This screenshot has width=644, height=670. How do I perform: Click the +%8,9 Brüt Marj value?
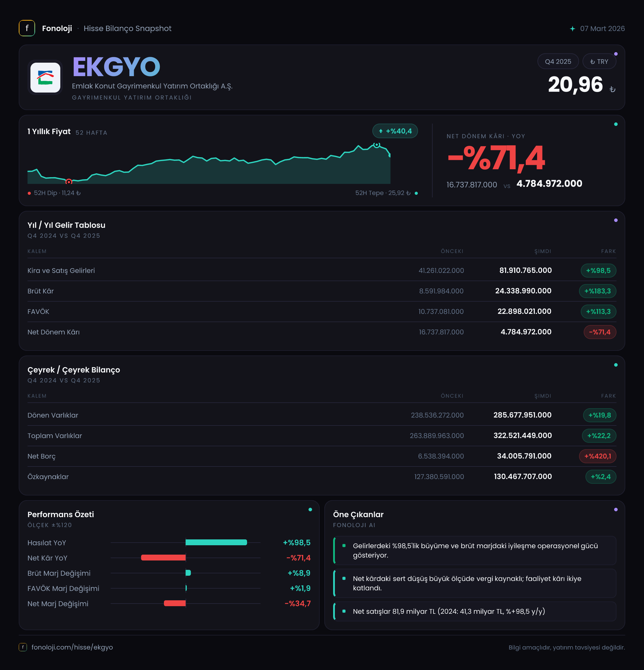click(x=299, y=573)
